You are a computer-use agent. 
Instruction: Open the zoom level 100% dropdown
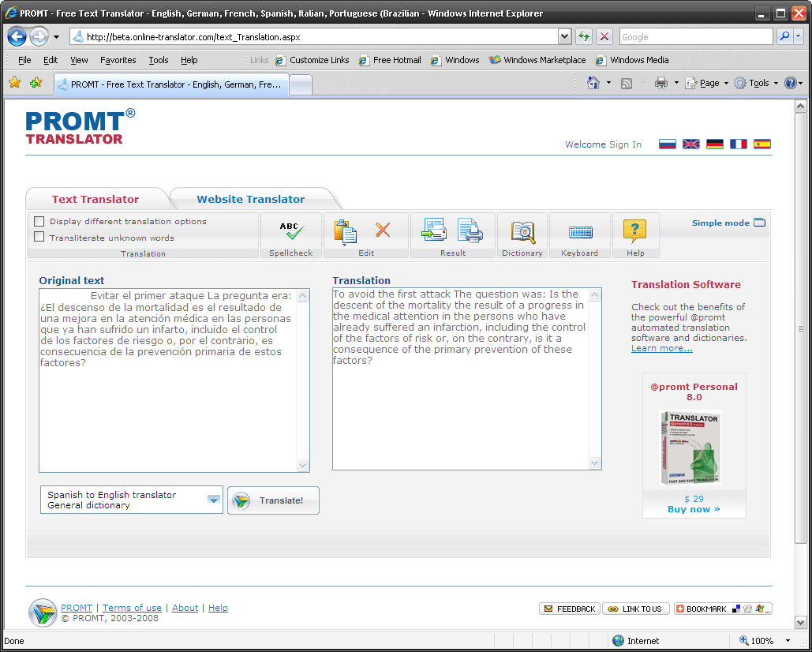pyautogui.click(x=788, y=641)
